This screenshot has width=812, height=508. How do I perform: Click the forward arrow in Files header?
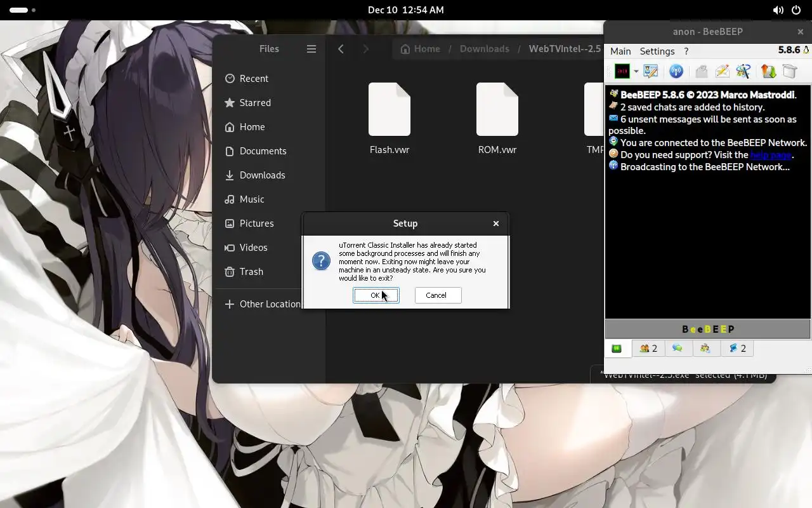pos(365,49)
